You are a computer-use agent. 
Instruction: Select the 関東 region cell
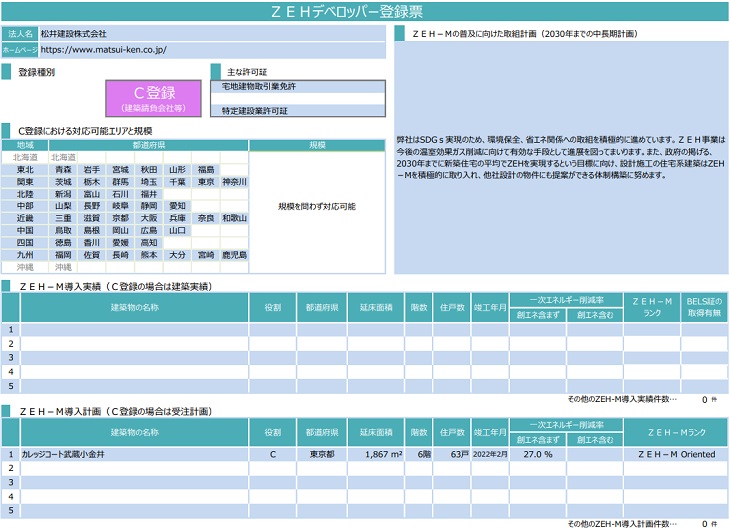(25, 182)
